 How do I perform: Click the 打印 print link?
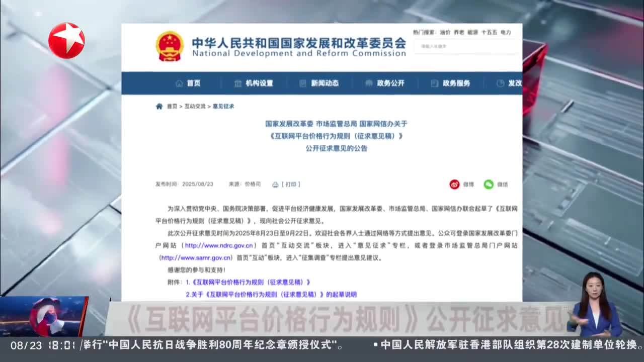tap(291, 185)
